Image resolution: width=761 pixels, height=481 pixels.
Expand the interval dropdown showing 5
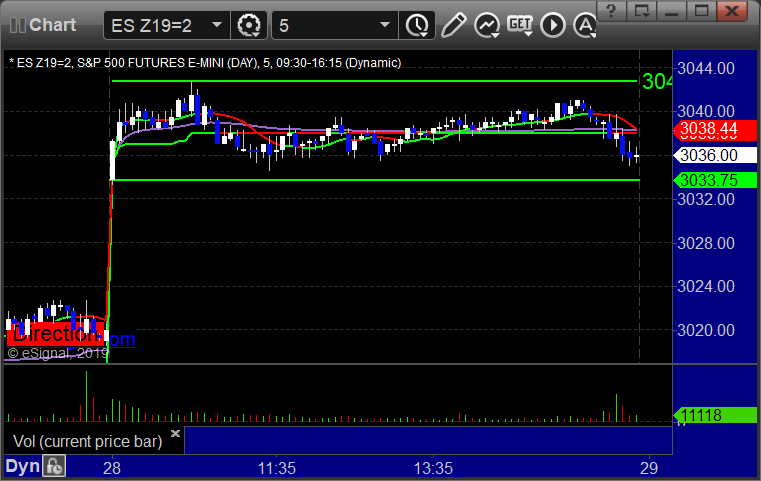click(334, 25)
